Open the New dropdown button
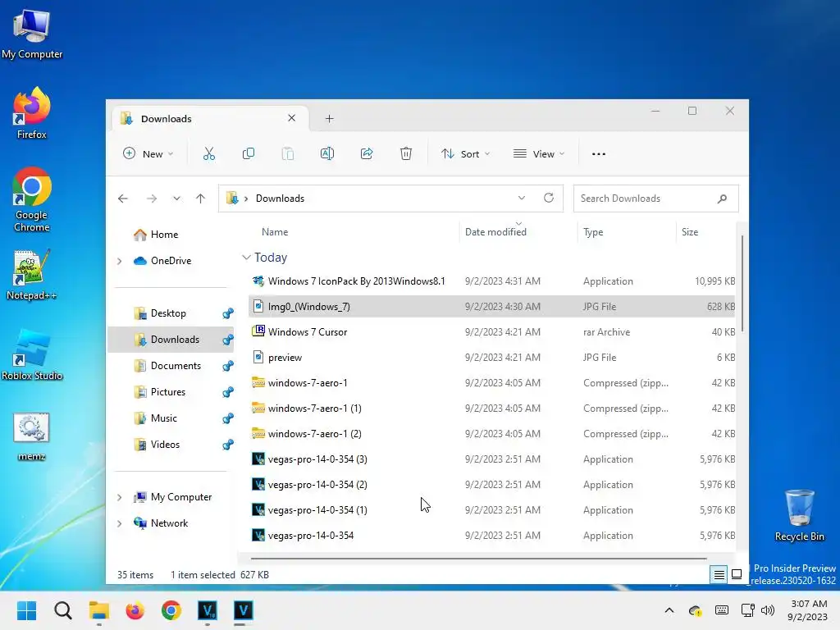 [148, 153]
